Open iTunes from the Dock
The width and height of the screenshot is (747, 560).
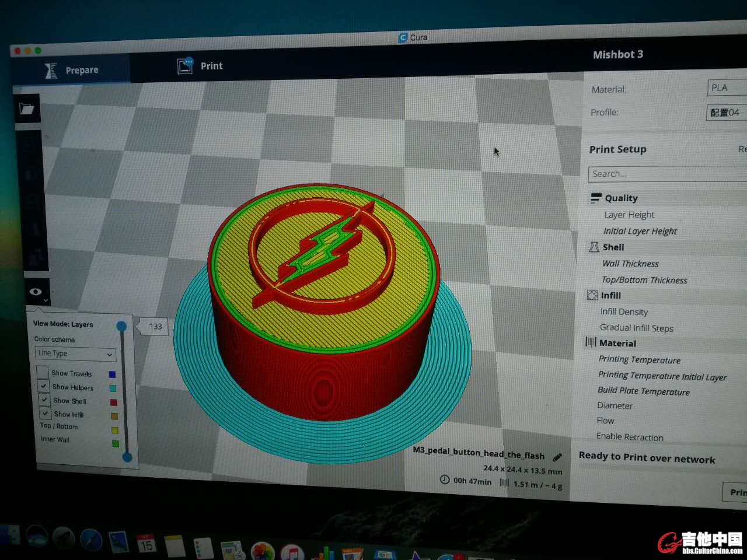coord(292,552)
